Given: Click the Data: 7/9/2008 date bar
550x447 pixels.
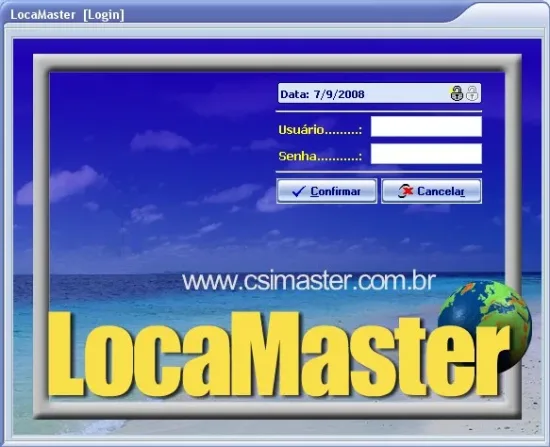Looking at the screenshot, I should coord(379,93).
